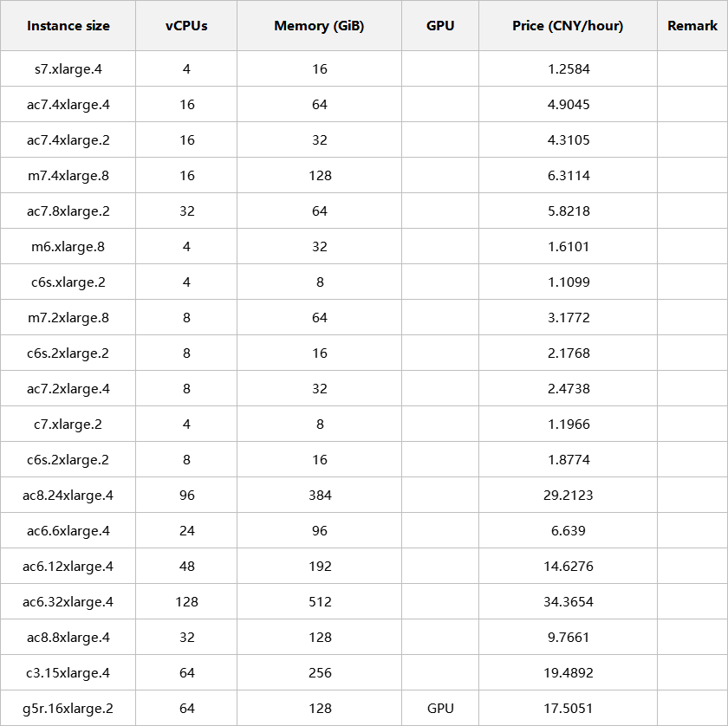Image resolution: width=728 pixels, height=726 pixels.
Task: Select the ac7.4xlarge.4 instance cell
Action: [x=68, y=105]
